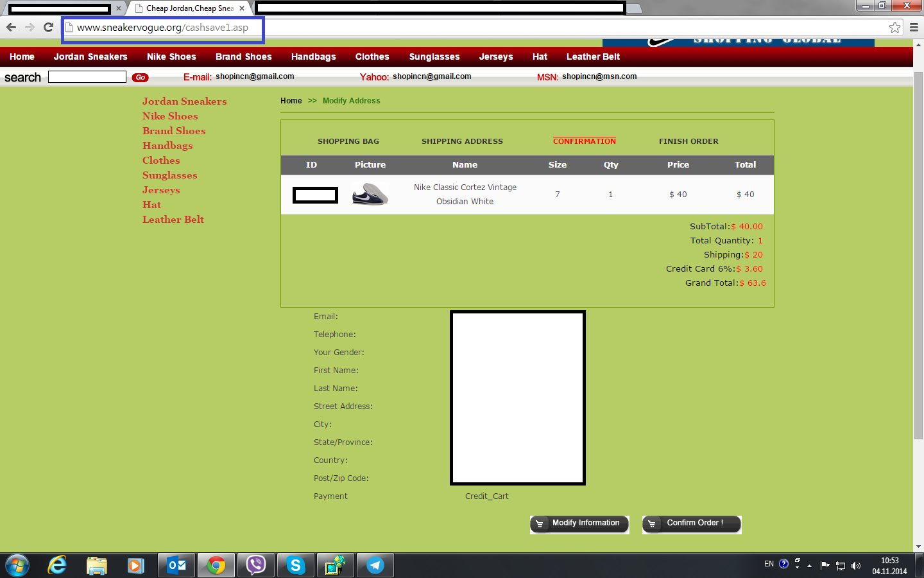Click Sunglasses in the left sidebar
The width and height of the screenshot is (924, 578).
tap(170, 175)
